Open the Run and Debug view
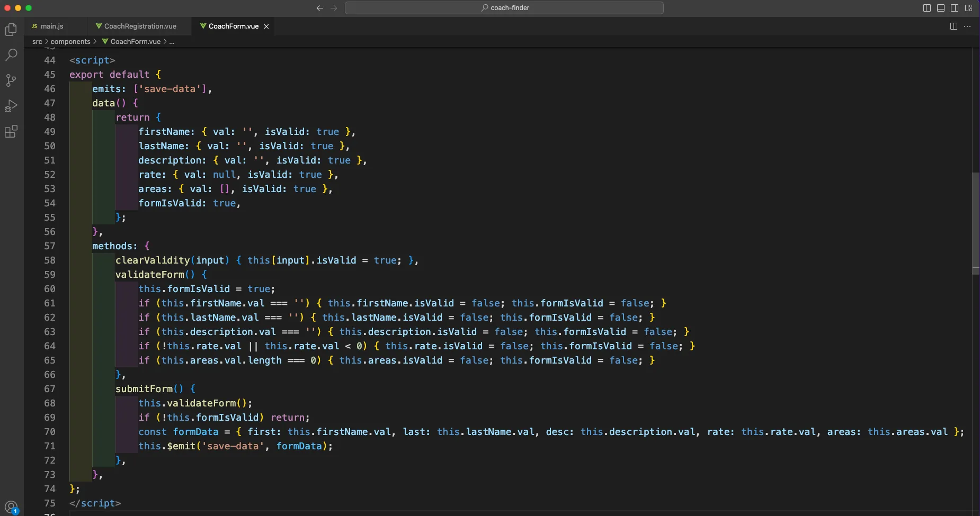The width and height of the screenshot is (980, 516). coord(11,106)
